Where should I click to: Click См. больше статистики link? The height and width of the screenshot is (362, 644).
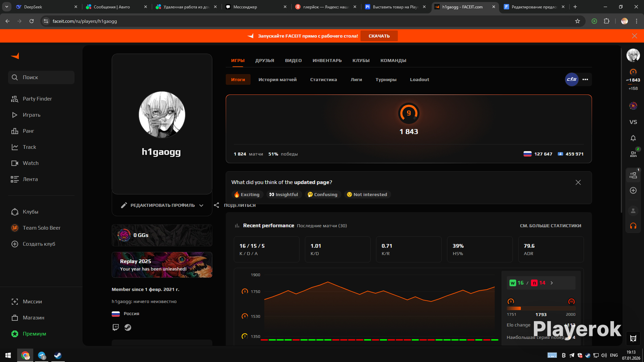pyautogui.click(x=551, y=226)
